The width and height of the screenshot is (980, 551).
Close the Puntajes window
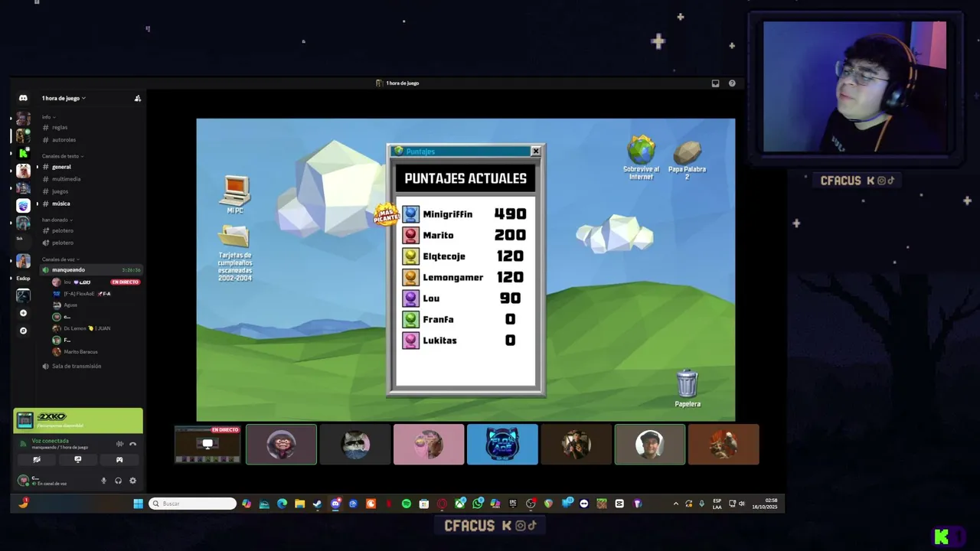pos(535,151)
